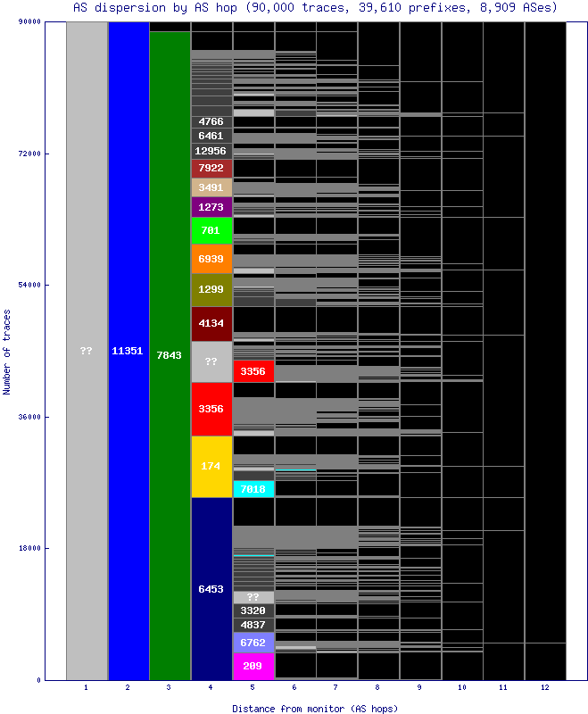588x714 pixels.
Task: Select the tan AS 3491 block
Action: tap(211, 187)
